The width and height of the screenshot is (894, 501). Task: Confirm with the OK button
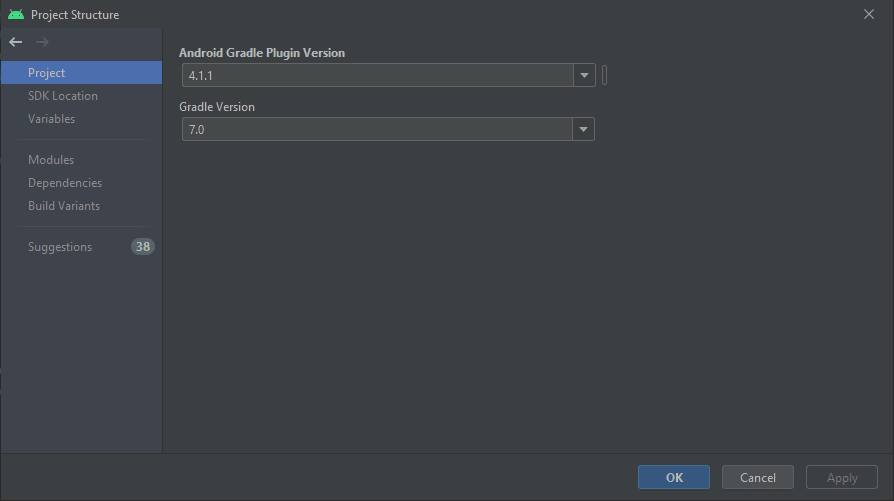pyautogui.click(x=674, y=478)
